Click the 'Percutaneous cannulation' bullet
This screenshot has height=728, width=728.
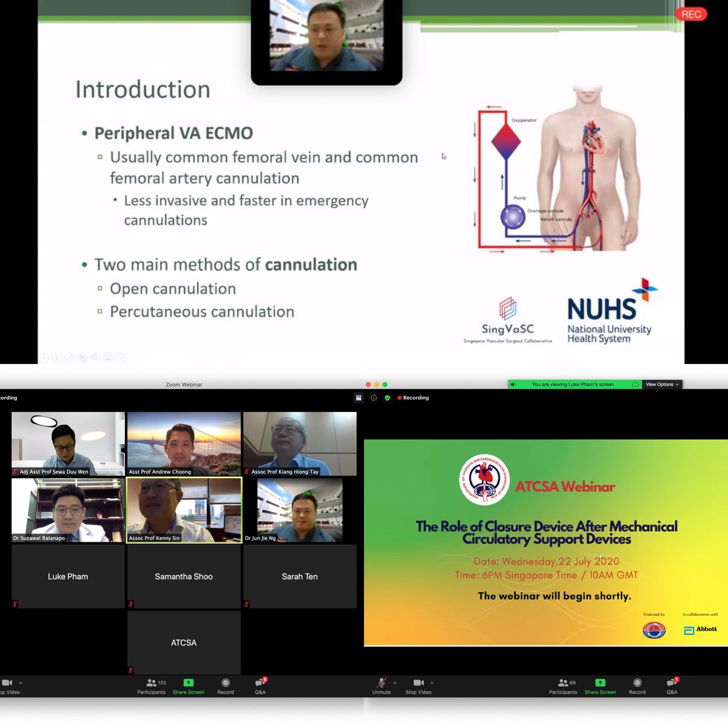click(x=202, y=312)
